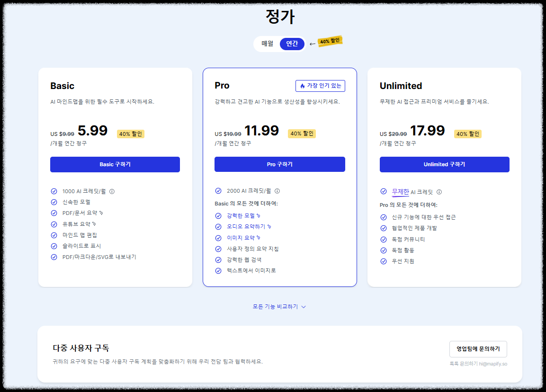Select the 연간 billing option

point(292,44)
